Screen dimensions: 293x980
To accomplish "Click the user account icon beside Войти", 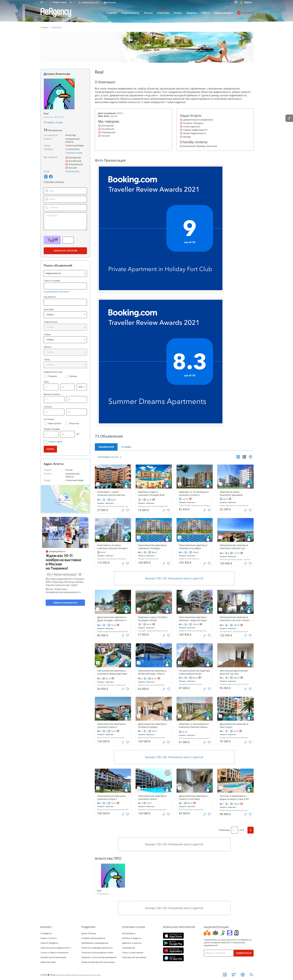I will 241,2.
